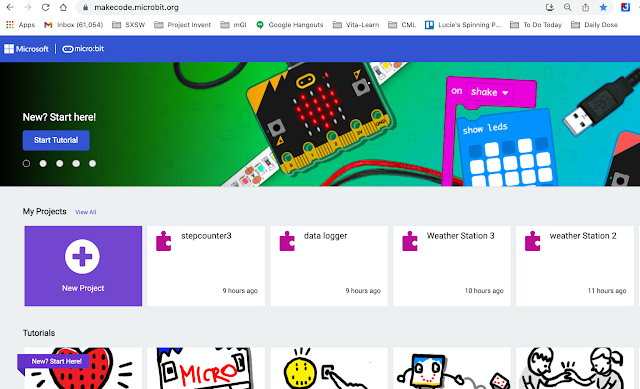This screenshot has height=389, width=640.
Task: Select the fifth carousel dot
Action: (x=93, y=163)
